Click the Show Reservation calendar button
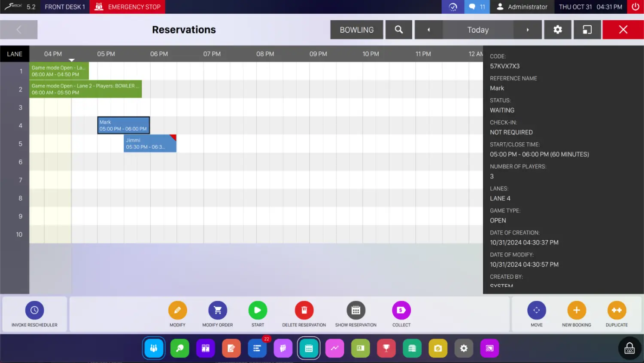The width and height of the screenshot is (644, 363). tap(356, 314)
